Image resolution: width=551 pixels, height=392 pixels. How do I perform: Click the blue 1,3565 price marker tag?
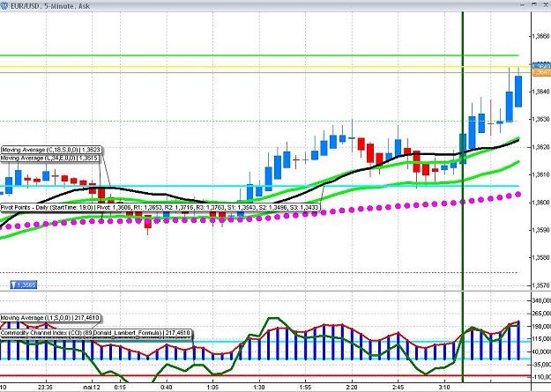pyautogui.click(x=24, y=285)
